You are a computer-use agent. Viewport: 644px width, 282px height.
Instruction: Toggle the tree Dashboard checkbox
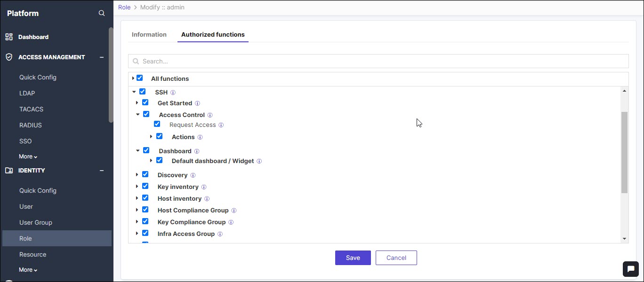coord(146,150)
